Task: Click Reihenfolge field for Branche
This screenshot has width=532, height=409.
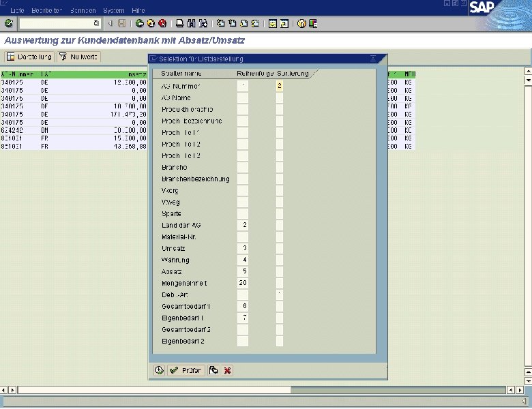Action: (x=243, y=167)
